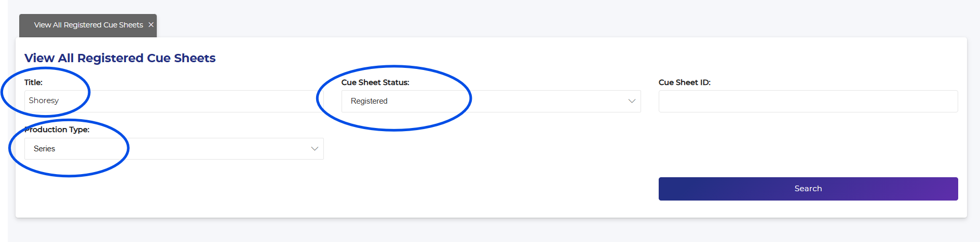Viewport: 980px width, 242px height.
Task: Select the "Series" value in production dropdown
Action: point(45,149)
